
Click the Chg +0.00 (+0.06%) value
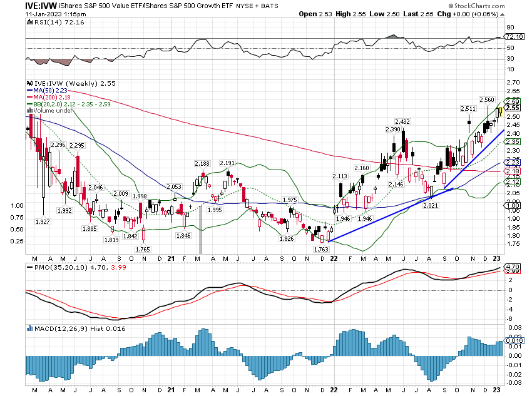pos(468,14)
